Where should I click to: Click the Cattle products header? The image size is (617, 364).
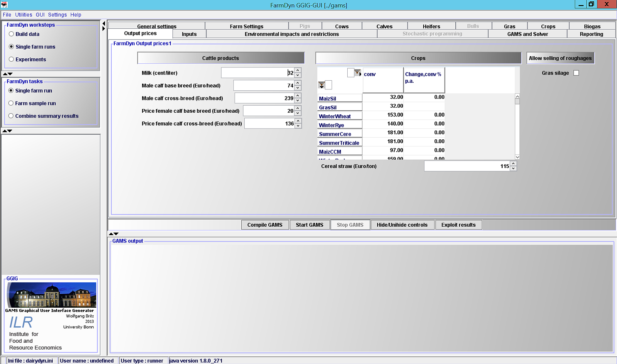[221, 58]
